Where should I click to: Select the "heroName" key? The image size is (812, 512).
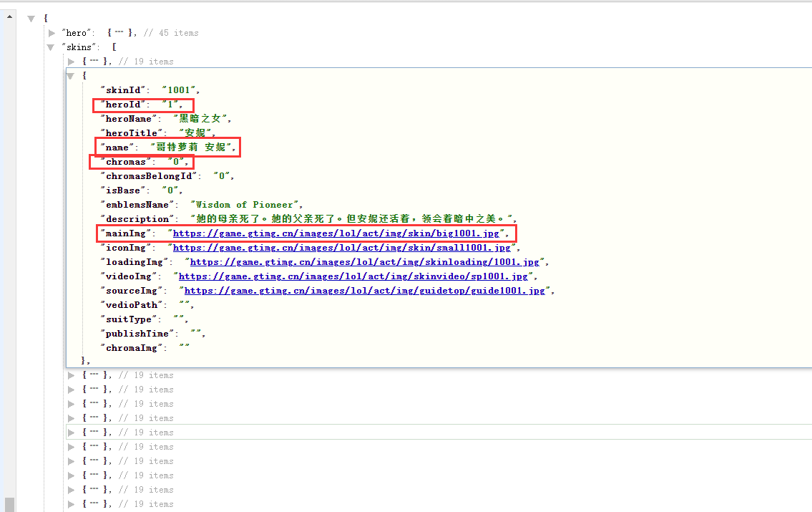click(x=129, y=119)
